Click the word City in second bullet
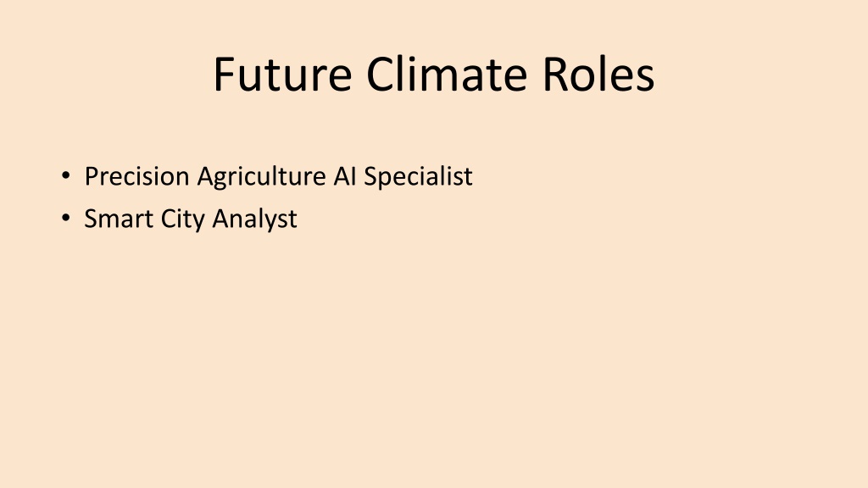 click(x=179, y=219)
